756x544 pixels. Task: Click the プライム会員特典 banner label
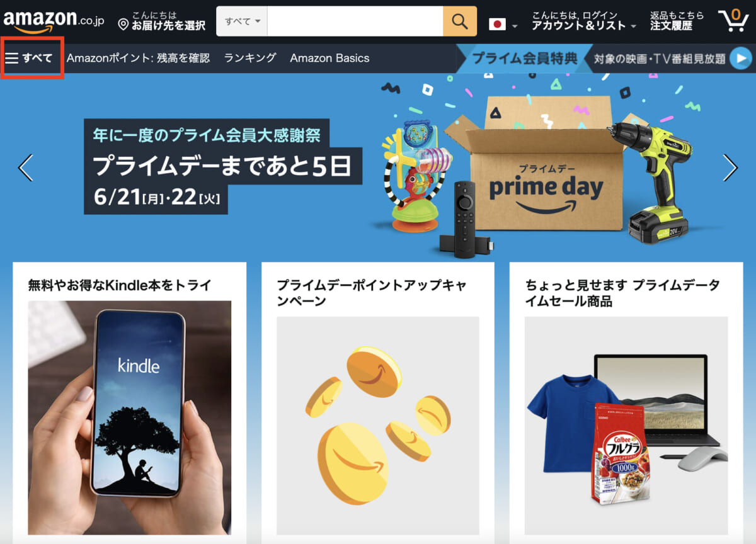point(524,59)
